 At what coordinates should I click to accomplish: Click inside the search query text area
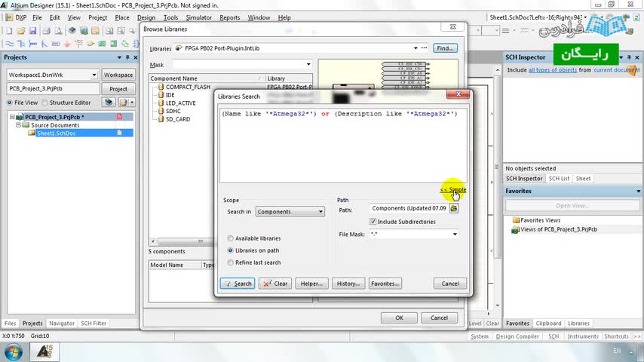coord(343,146)
